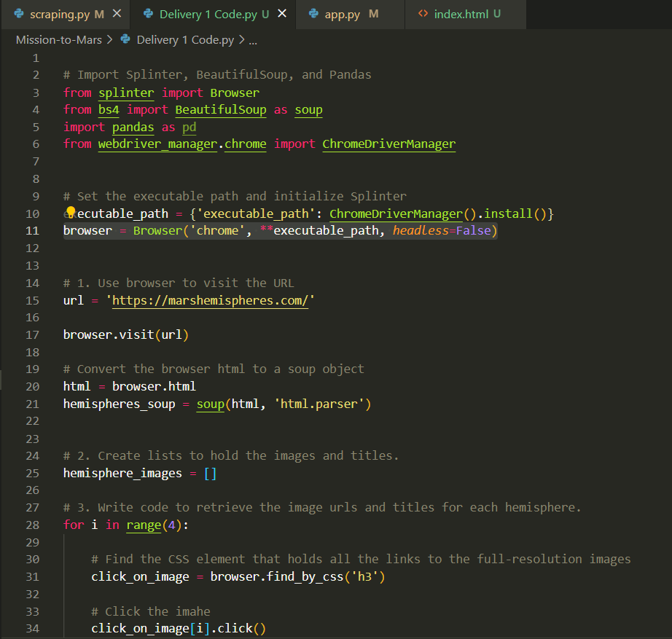Screen dimensions: 672x639
Task: Follow the https://marshemispheres.com/ URL link
Action: point(210,300)
